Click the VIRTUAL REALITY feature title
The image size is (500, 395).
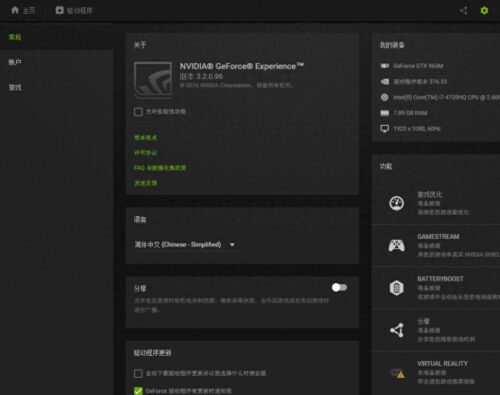tap(442, 363)
